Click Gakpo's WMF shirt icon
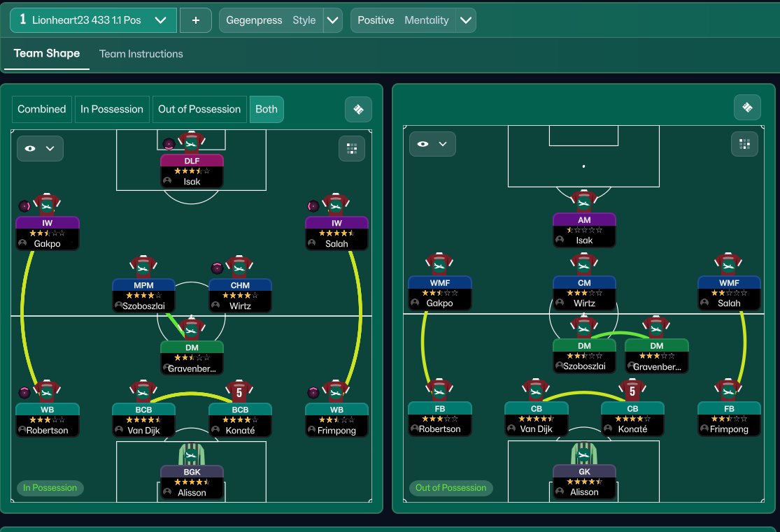Screen dimensions: 780x532 coord(439,264)
